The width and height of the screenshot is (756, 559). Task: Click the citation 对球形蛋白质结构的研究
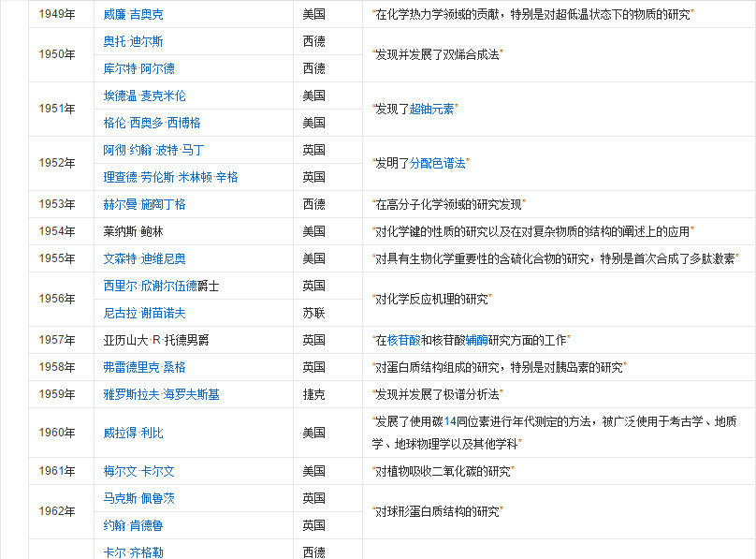click(x=437, y=511)
